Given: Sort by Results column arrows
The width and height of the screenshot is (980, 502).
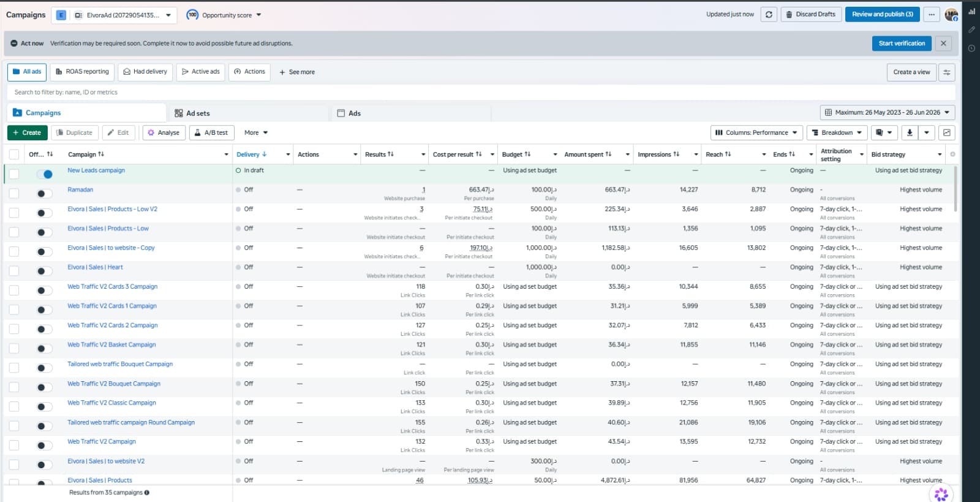Looking at the screenshot, I should pos(391,154).
